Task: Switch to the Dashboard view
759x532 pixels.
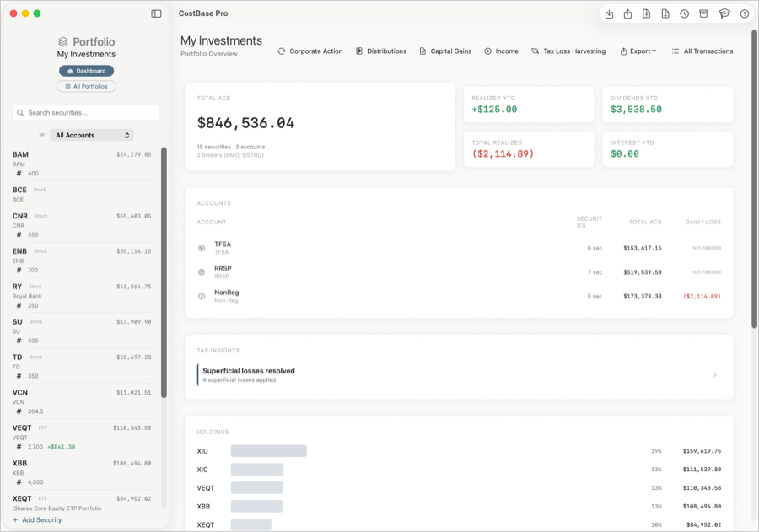Action: click(x=86, y=71)
